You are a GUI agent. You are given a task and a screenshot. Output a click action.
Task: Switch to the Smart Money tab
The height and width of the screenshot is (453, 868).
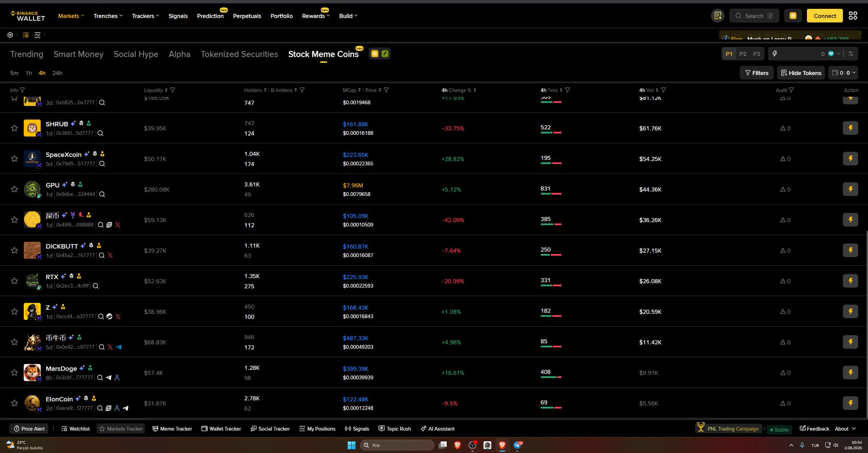point(78,54)
